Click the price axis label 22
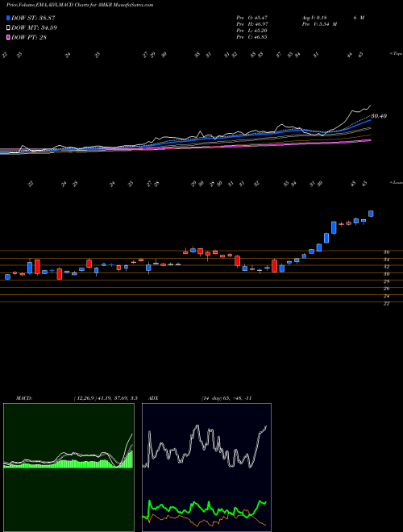The width and height of the screenshot is (403, 532). pyautogui.click(x=386, y=304)
